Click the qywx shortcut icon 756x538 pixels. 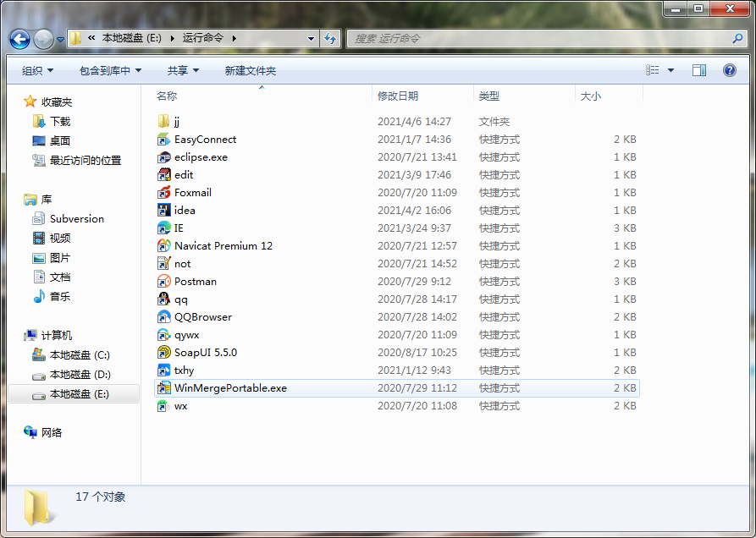[x=164, y=335]
